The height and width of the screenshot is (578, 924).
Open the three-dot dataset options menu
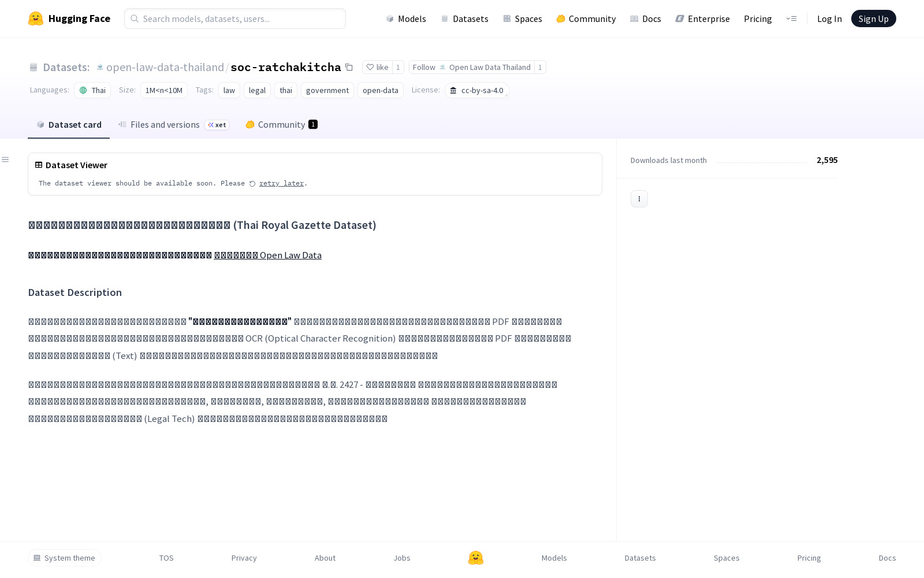point(639,199)
